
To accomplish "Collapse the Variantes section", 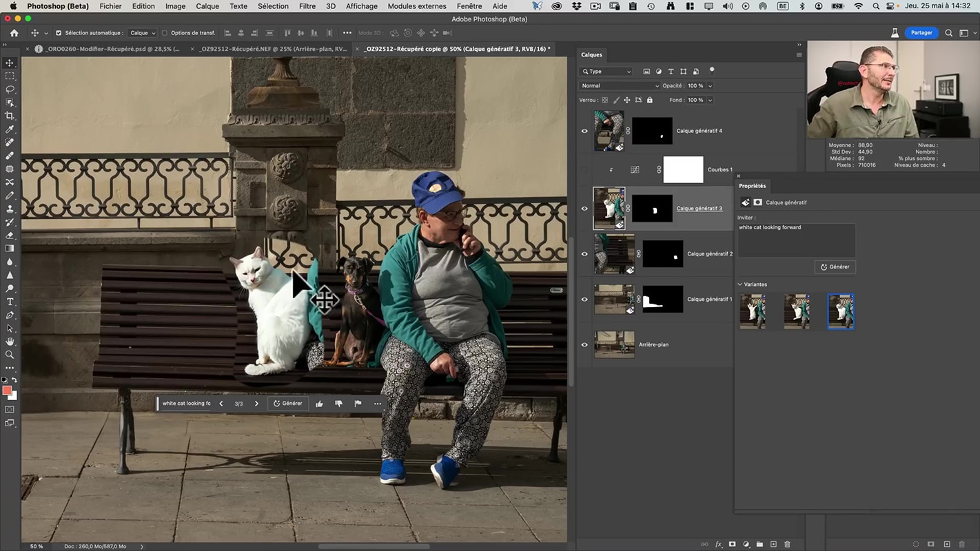I will tap(740, 284).
